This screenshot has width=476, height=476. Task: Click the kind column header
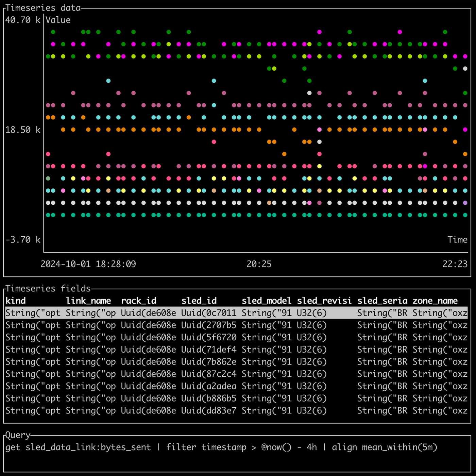click(x=16, y=301)
